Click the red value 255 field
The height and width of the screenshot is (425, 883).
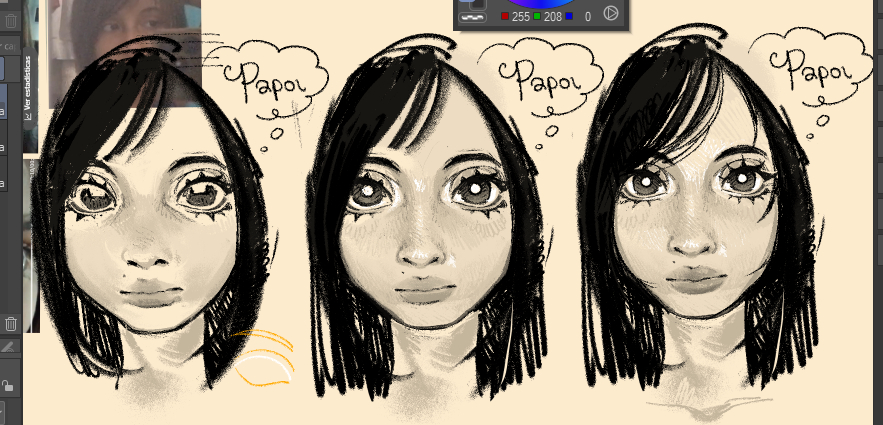(x=521, y=17)
